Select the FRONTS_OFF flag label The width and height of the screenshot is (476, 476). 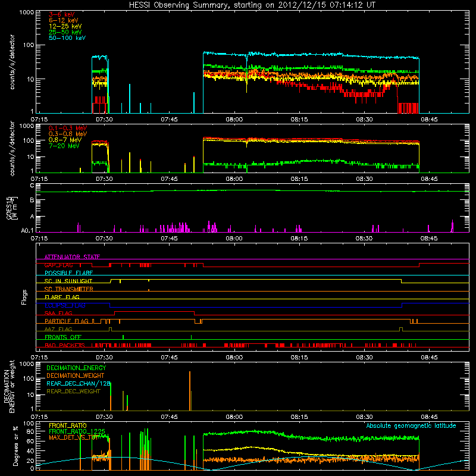63,337
